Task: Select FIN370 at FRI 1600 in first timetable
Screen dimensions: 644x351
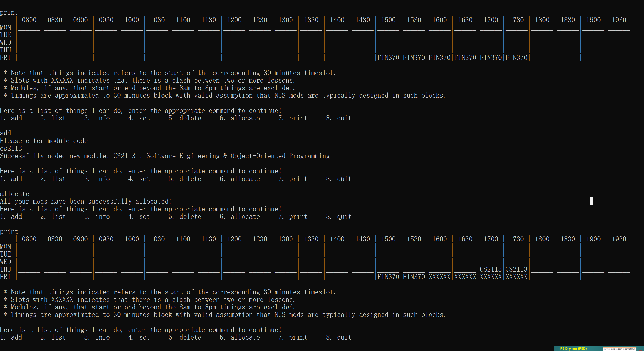Action: click(439, 57)
